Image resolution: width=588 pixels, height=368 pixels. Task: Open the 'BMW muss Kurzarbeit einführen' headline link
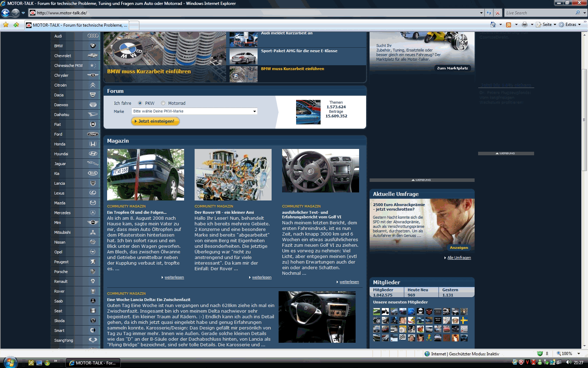pyautogui.click(x=293, y=69)
